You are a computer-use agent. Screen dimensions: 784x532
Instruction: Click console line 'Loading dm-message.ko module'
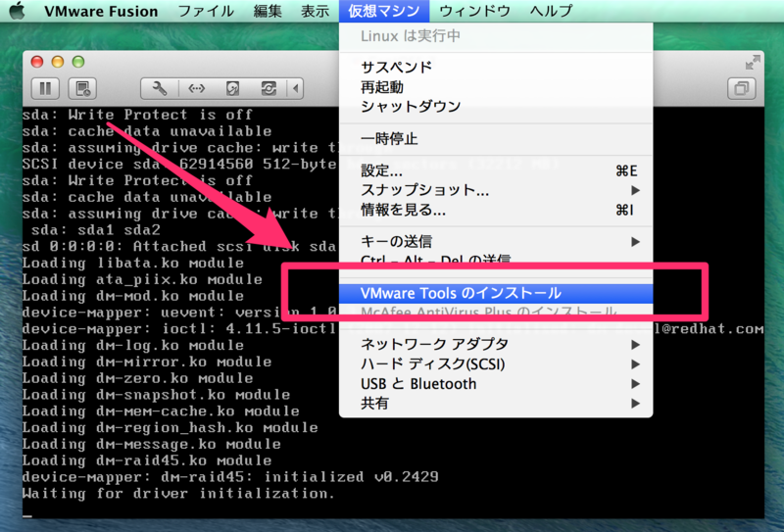pos(152,445)
